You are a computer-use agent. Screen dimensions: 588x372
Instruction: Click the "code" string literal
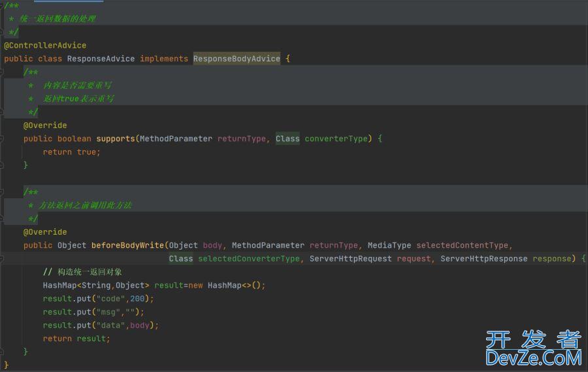110,299
